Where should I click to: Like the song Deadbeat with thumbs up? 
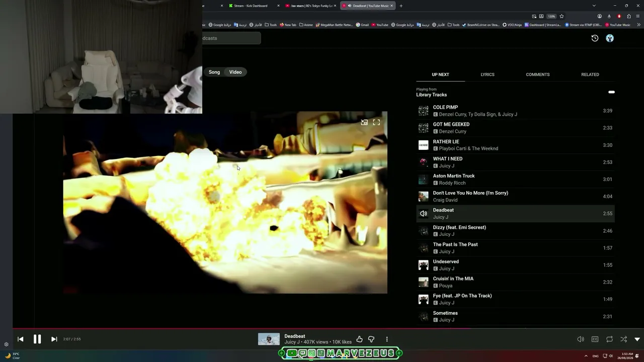tap(359, 339)
